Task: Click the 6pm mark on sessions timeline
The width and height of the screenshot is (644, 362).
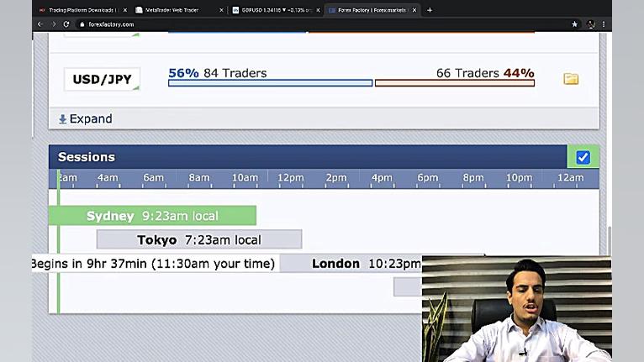Action: [x=428, y=178]
